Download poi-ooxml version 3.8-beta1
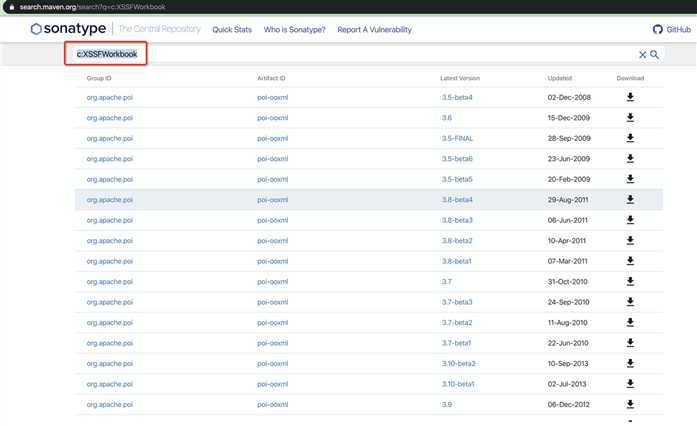The height and width of the screenshot is (426, 697). coord(630,261)
